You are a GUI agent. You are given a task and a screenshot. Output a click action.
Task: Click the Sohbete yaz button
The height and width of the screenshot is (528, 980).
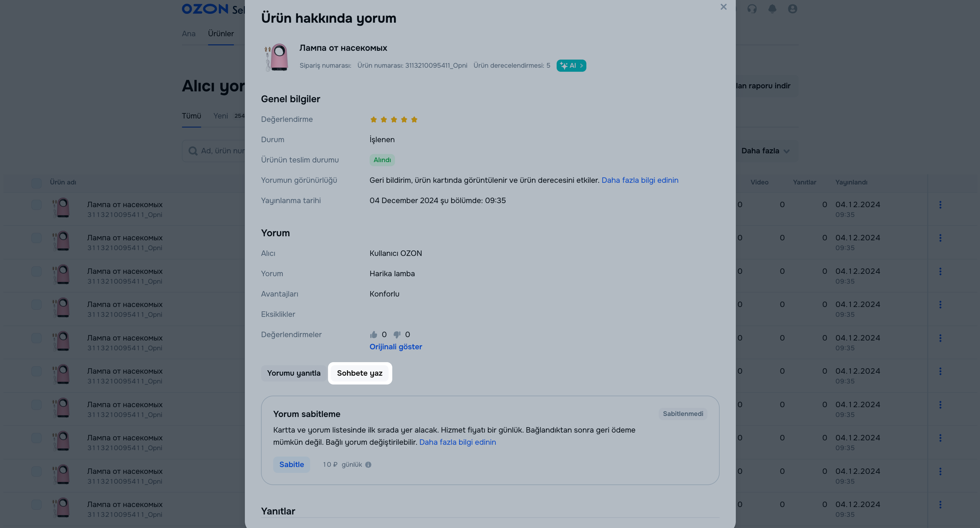pos(359,373)
